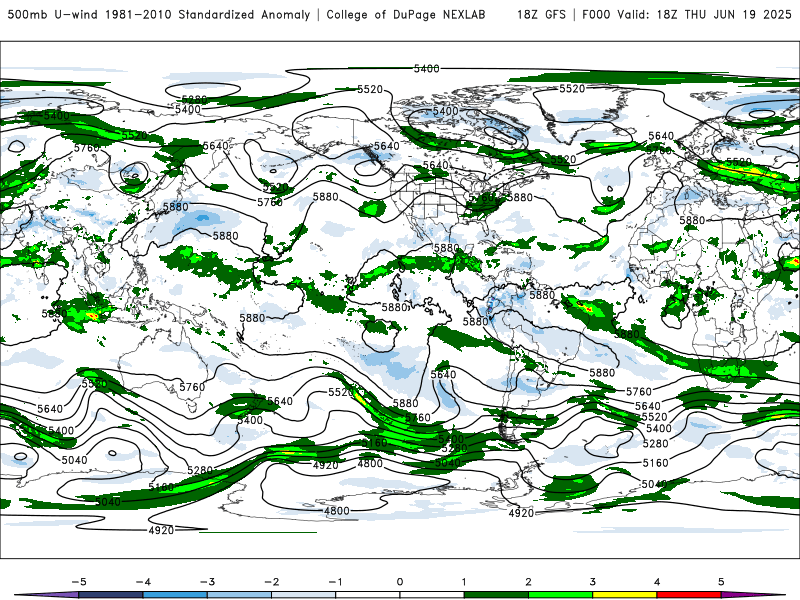Click the '0' colorbar tick label
Screen dimensions: 800x600
400,582
